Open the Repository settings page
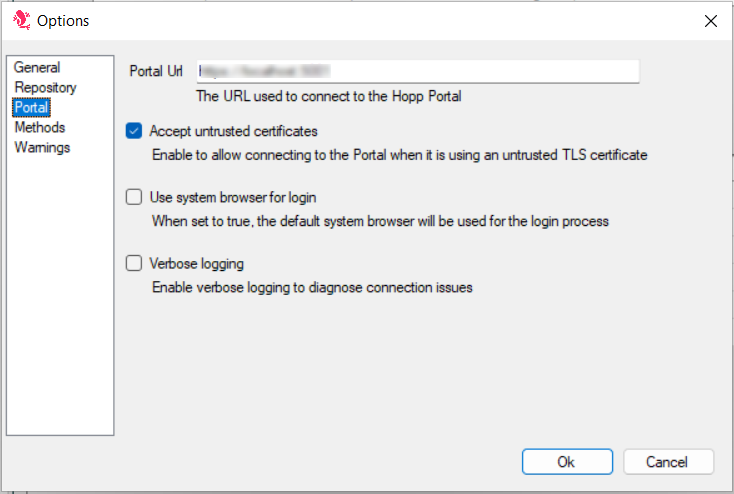 click(x=45, y=88)
